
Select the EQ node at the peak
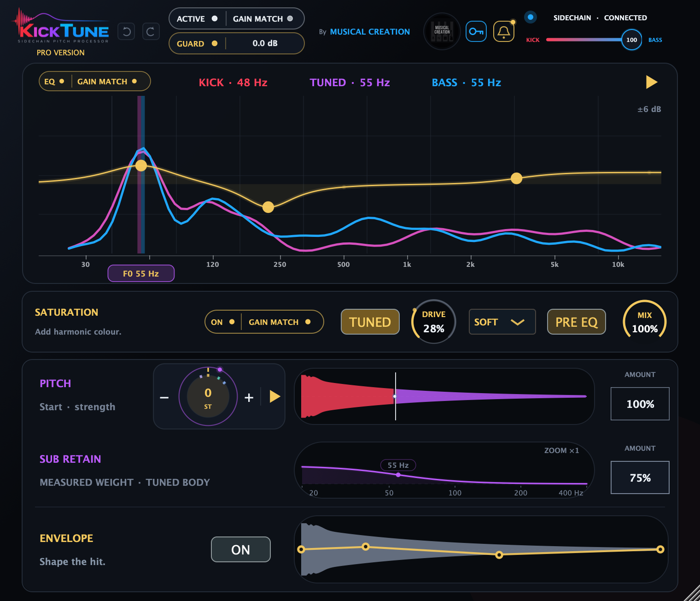pos(141,165)
